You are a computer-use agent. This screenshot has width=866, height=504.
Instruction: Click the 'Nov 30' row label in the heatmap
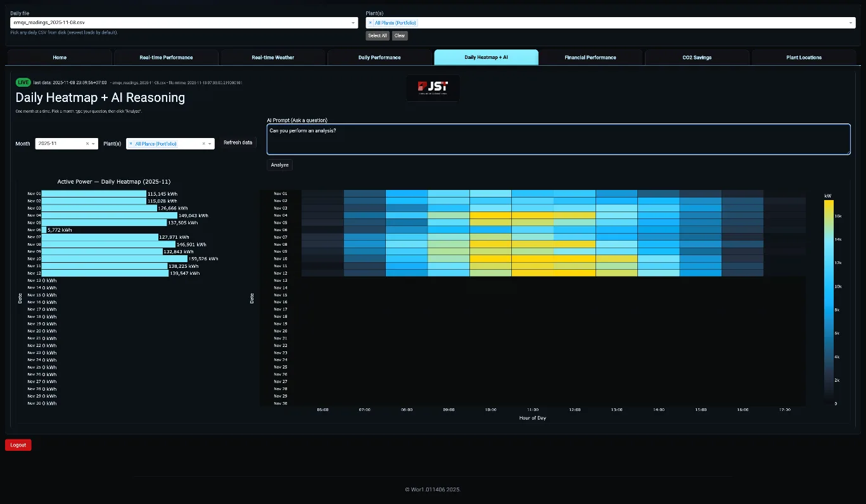pos(280,403)
